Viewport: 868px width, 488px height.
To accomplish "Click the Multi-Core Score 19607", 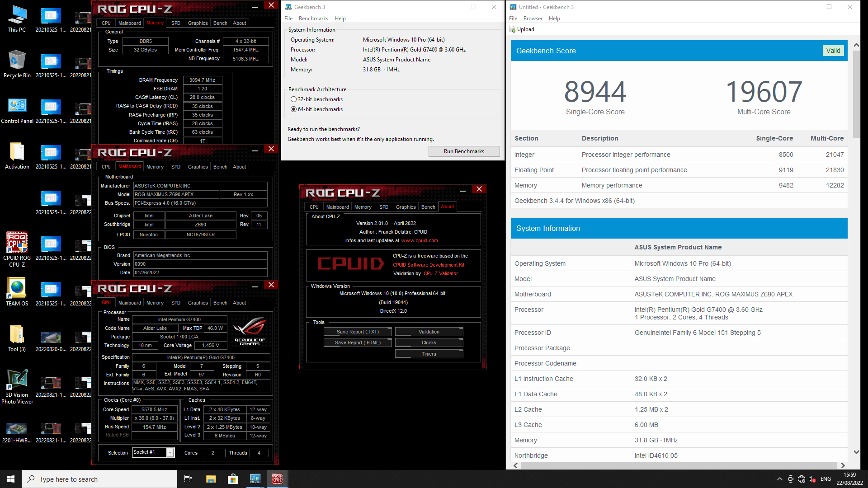I will click(x=764, y=92).
